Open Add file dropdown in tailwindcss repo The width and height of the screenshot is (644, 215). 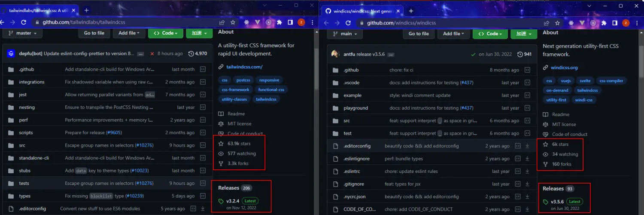tap(129, 33)
